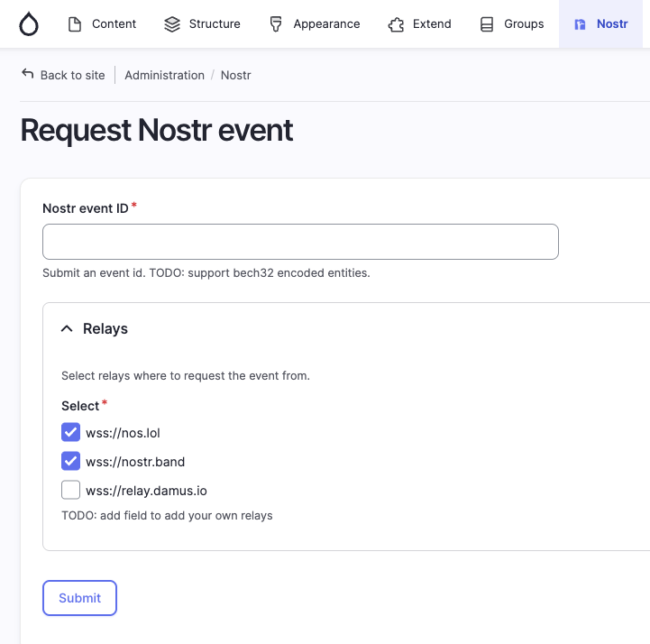The image size is (650, 644).
Task: Click the Relays section heading text
Action: point(105,329)
